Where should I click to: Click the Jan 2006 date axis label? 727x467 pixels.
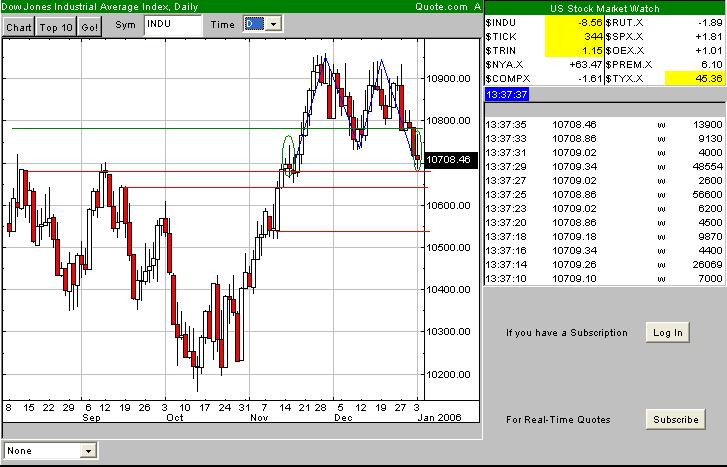[x=440, y=417]
